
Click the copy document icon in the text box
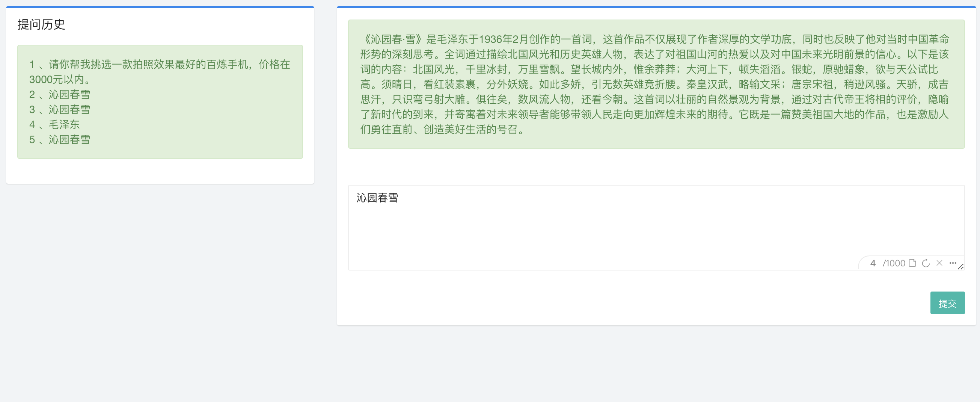912,263
